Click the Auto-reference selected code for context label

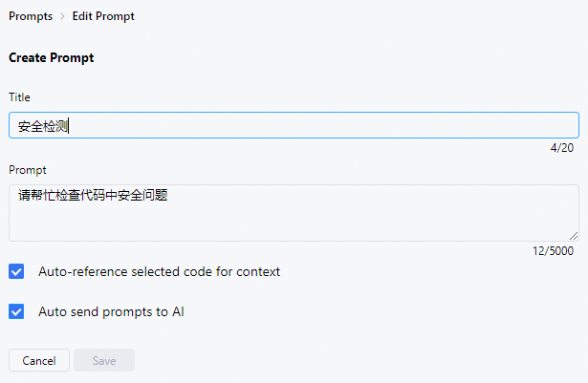[x=159, y=271]
